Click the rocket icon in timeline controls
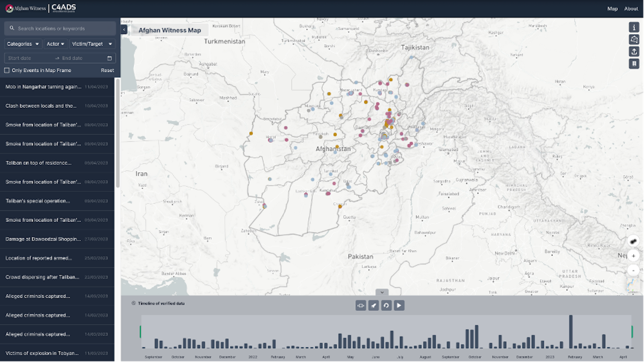 374,305
